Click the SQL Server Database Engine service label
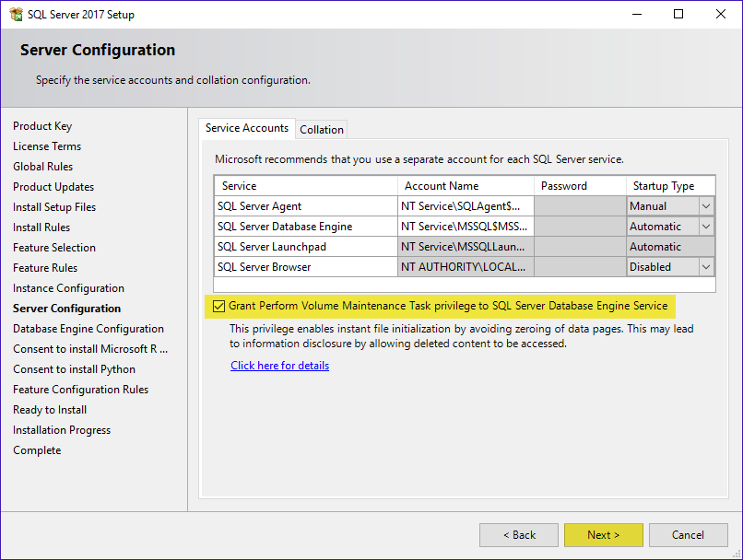Viewport: 743px width, 560px height. coord(285,227)
